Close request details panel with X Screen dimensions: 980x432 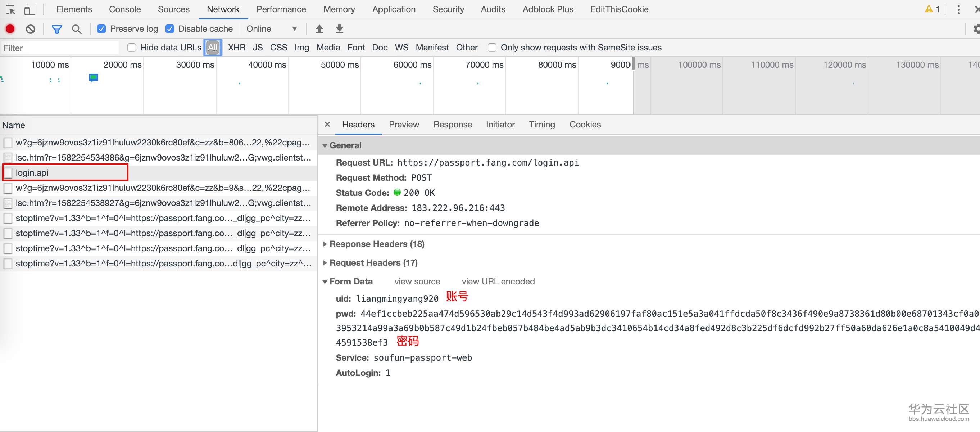point(327,125)
